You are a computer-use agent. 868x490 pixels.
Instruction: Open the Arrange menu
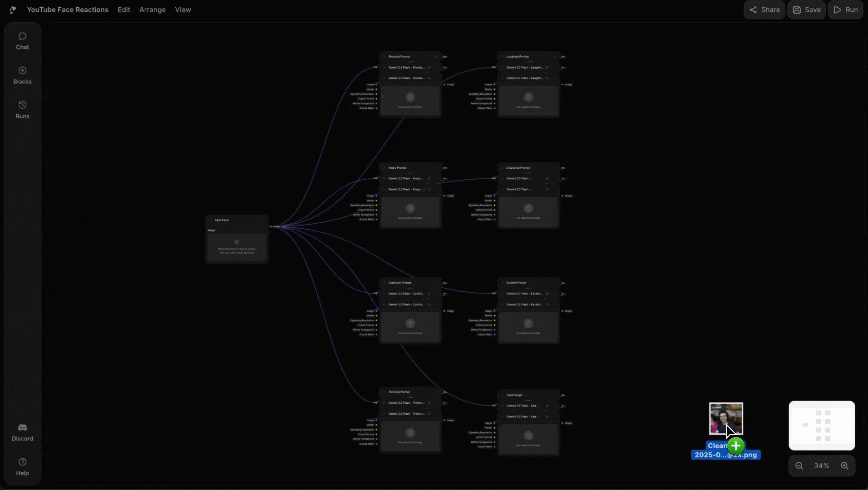(x=152, y=10)
